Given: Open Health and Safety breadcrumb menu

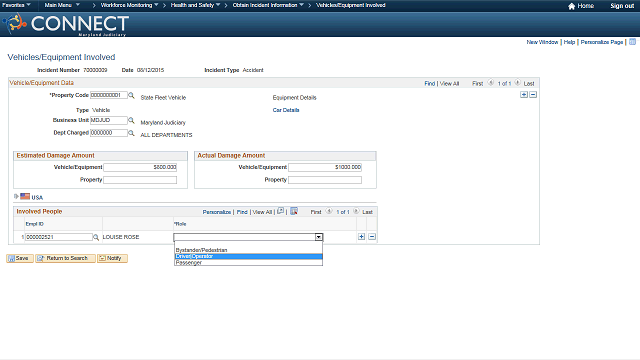Looking at the screenshot, I should point(195,5).
